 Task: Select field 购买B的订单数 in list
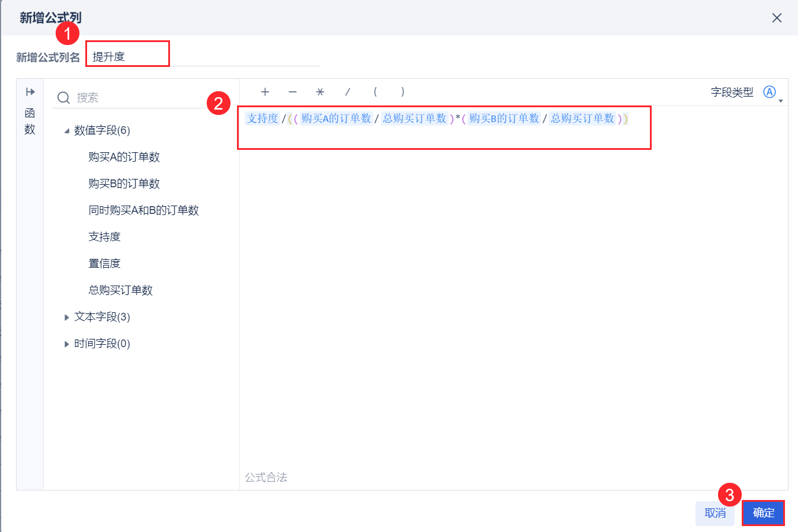click(x=124, y=184)
